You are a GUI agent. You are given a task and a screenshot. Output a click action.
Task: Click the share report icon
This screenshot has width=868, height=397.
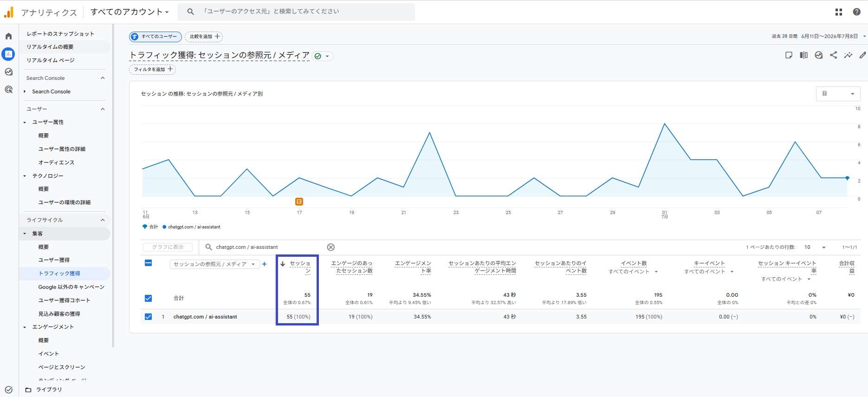pyautogui.click(x=834, y=55)
